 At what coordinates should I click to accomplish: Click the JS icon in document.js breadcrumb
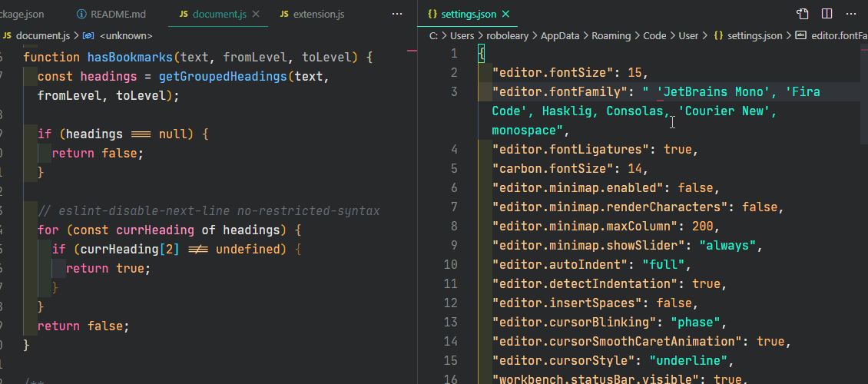point(7,36)
